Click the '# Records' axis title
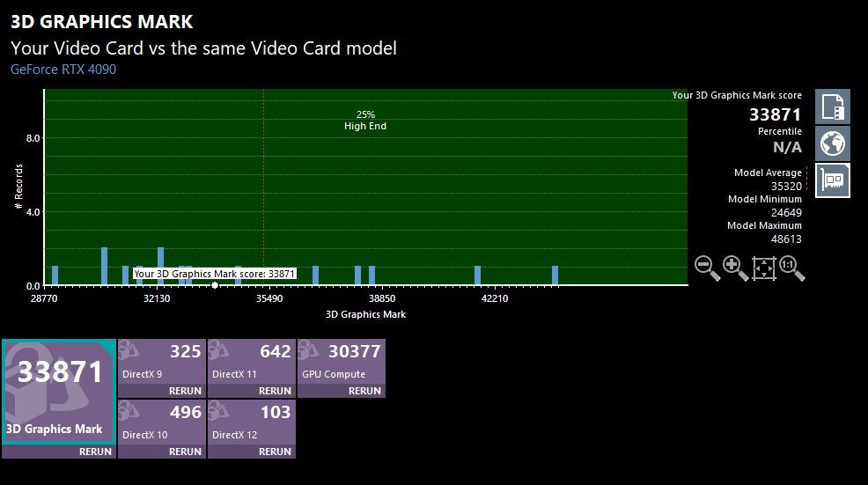The height and width of the screenshot is (485, 868). (18, 187)
